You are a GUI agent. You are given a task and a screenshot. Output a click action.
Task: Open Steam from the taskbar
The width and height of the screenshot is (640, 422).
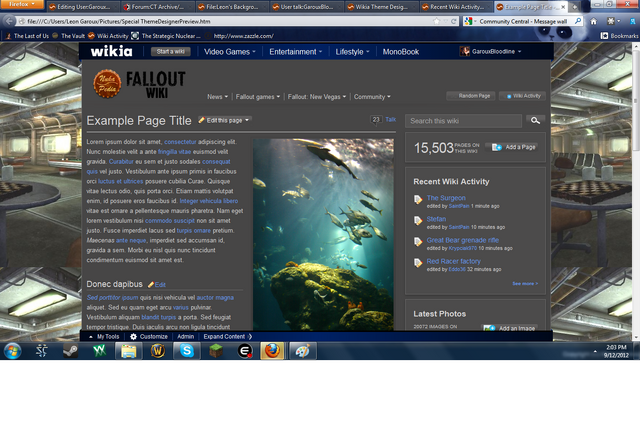[70, 351]
